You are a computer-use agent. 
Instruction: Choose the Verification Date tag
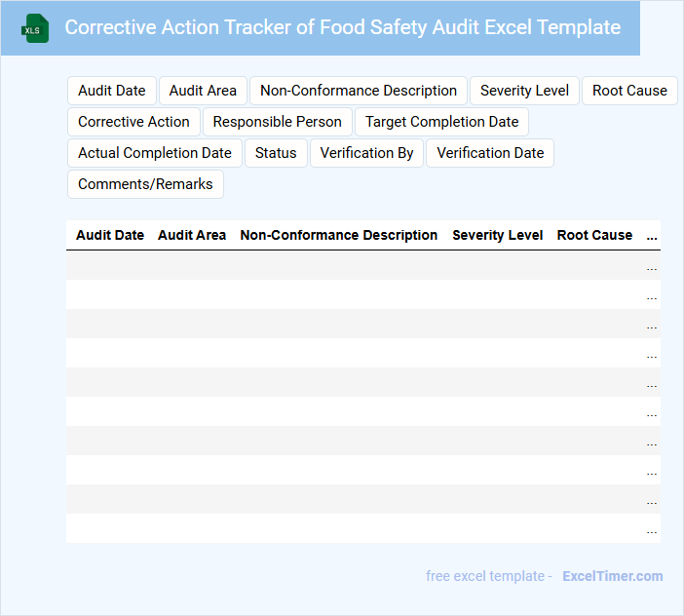point(490,153)
